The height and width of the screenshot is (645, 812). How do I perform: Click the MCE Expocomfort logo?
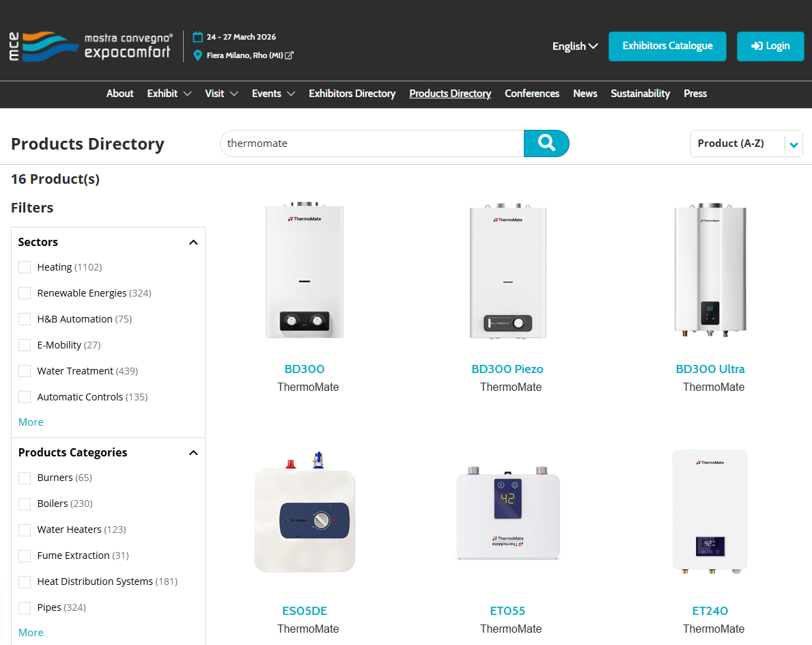click(x=90, y=46)
